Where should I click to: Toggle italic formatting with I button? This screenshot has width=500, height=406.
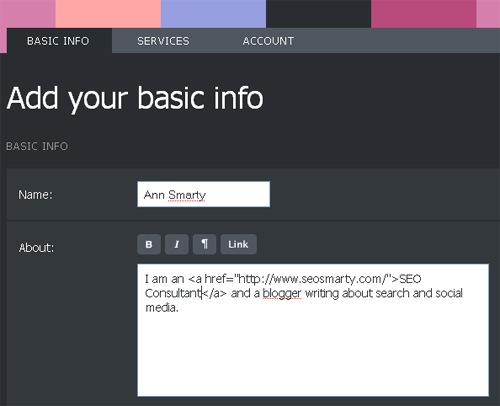pyautogui.click(x=177, y=244)
